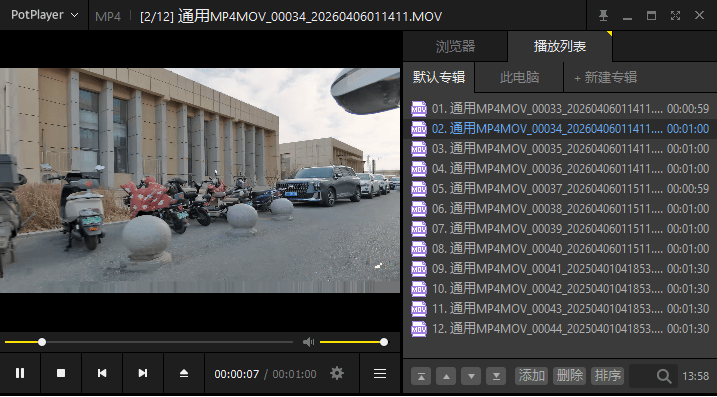Switch to the 浏览器 tab

455,46
